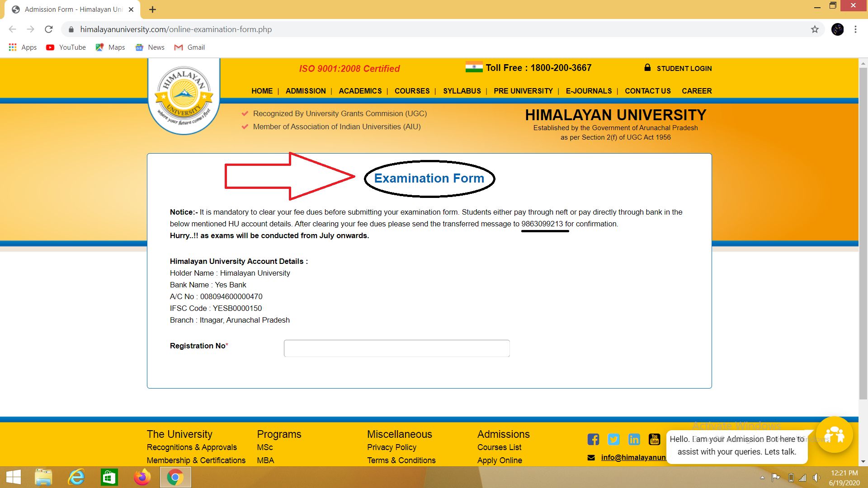Viewport: 868px width, 488px height.
Task: Open the MSc program link
Action: (x=265, y=447)
